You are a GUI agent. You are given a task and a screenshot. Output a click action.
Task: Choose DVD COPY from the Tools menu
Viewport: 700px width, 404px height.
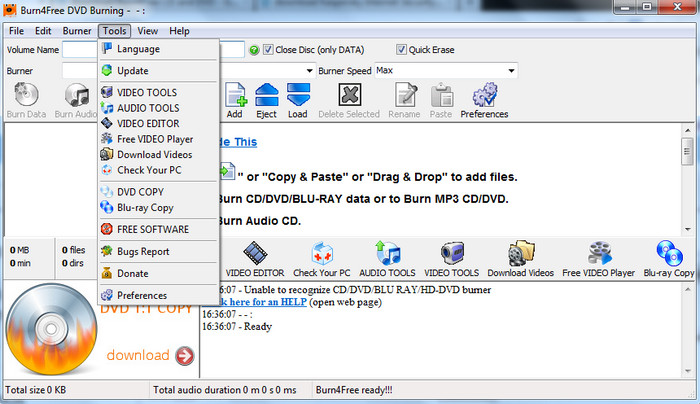click(159, 192)
